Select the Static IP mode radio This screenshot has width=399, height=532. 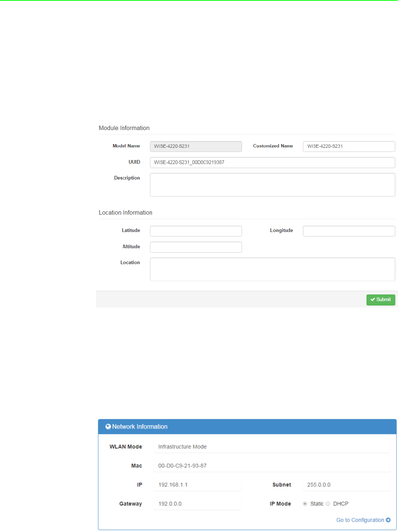[305, 504]
